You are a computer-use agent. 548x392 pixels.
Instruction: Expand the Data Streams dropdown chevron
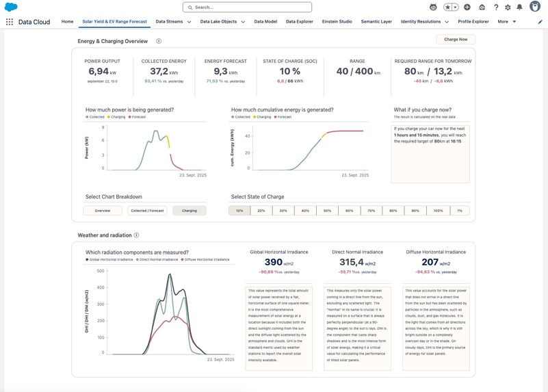coord(189,22)
